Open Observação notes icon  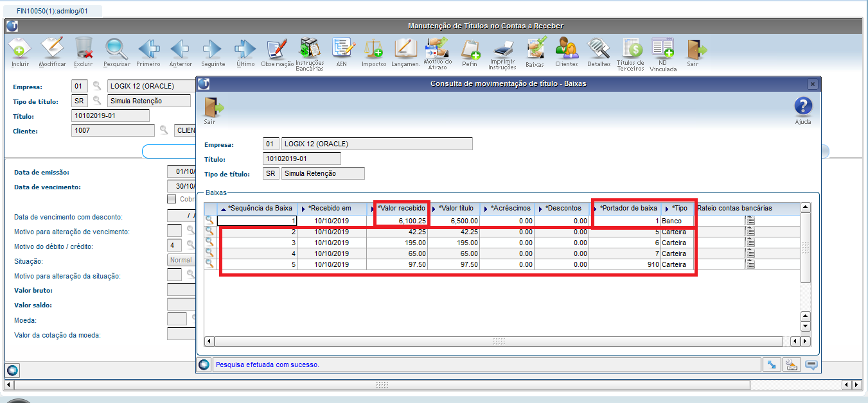tap(278, 49)
